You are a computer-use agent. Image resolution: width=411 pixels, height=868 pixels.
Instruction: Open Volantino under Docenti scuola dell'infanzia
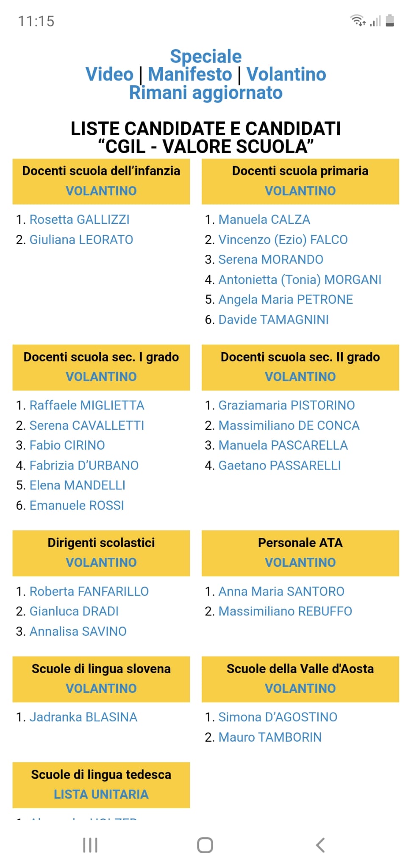pyautogui.click(x=101, y=191)
